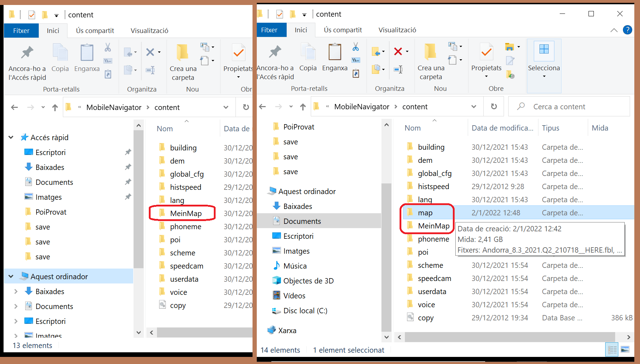Switch to details view in right status bar
Viewport: 640px width, 364px height.
pos(612,350)
